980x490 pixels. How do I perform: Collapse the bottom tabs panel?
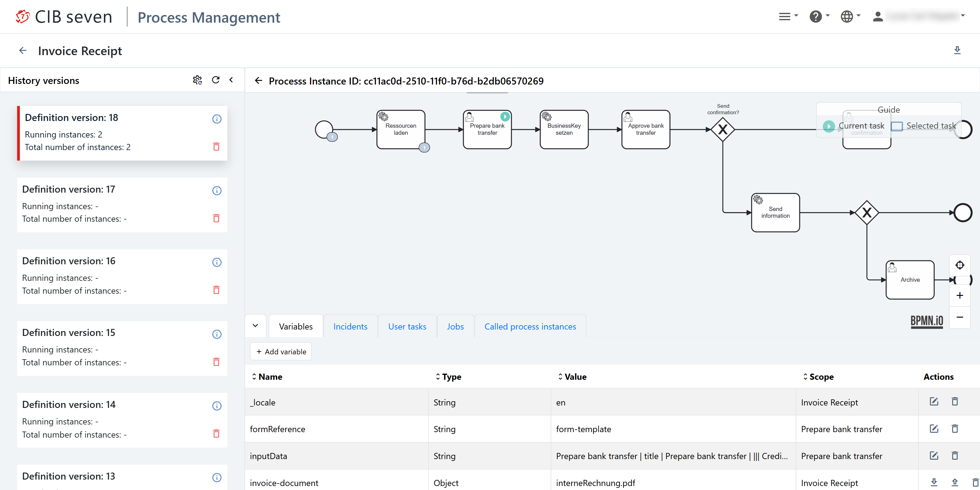(256, 326)
